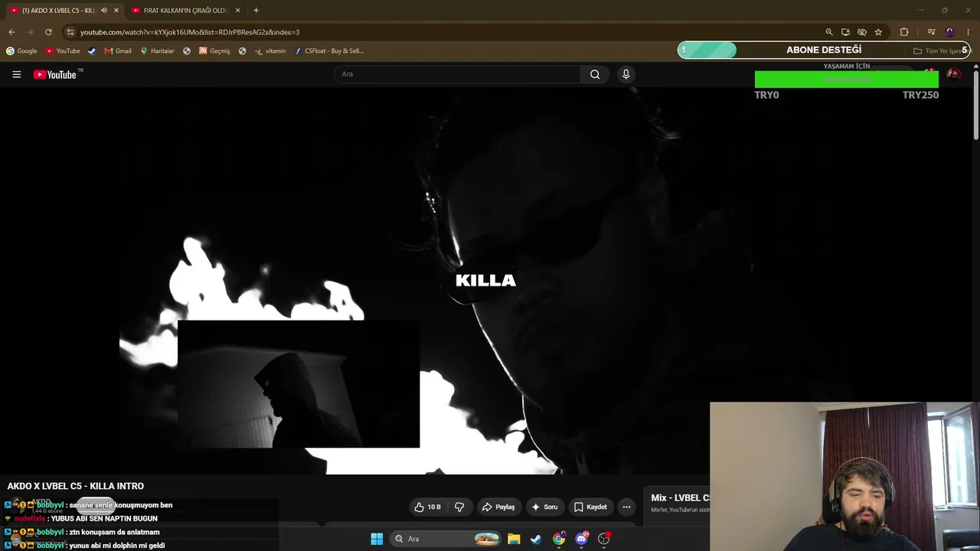The height and width of the screenshot is (551, 980).
Task: Dislike the video with thumbs down
Action: click(x=459, y=507)
